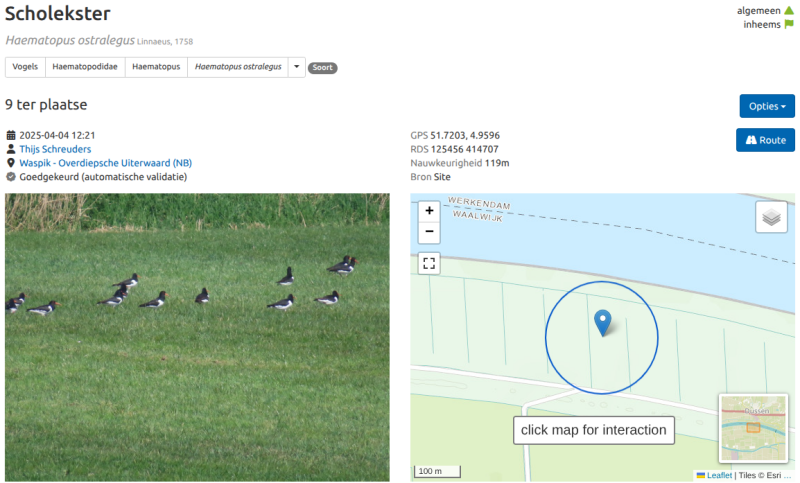Screen dimensions: 800x483
Task: Click the calendar icon beside the date
Action: click(11, 135)
